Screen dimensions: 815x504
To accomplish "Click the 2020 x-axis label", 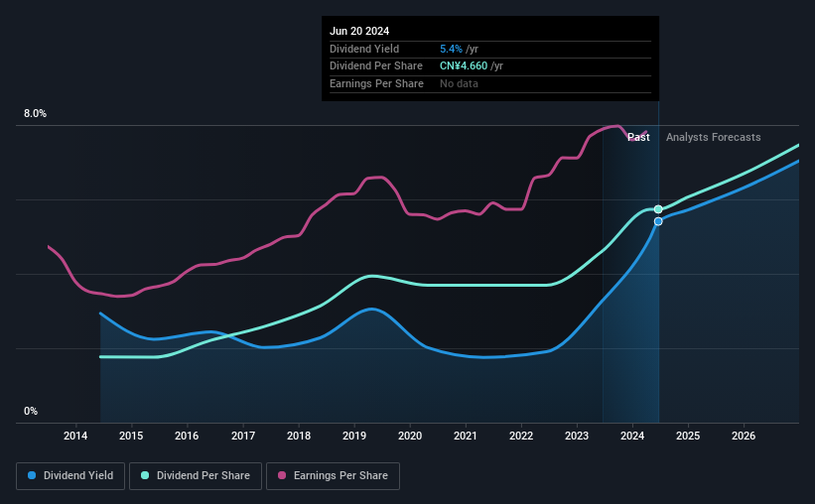I will 410,436.
